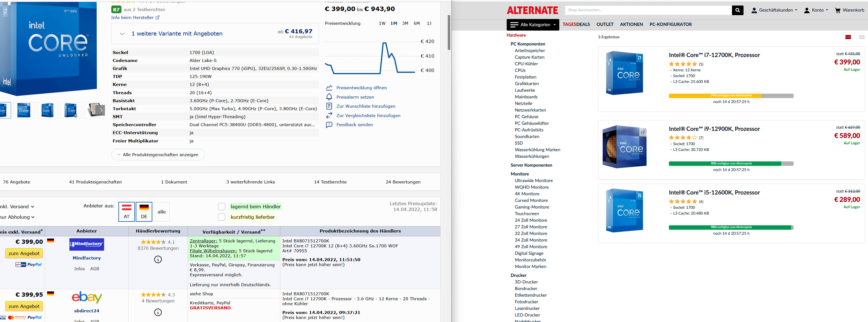Click the Vergleichsliste arrows icon

(x=329, y=115)
